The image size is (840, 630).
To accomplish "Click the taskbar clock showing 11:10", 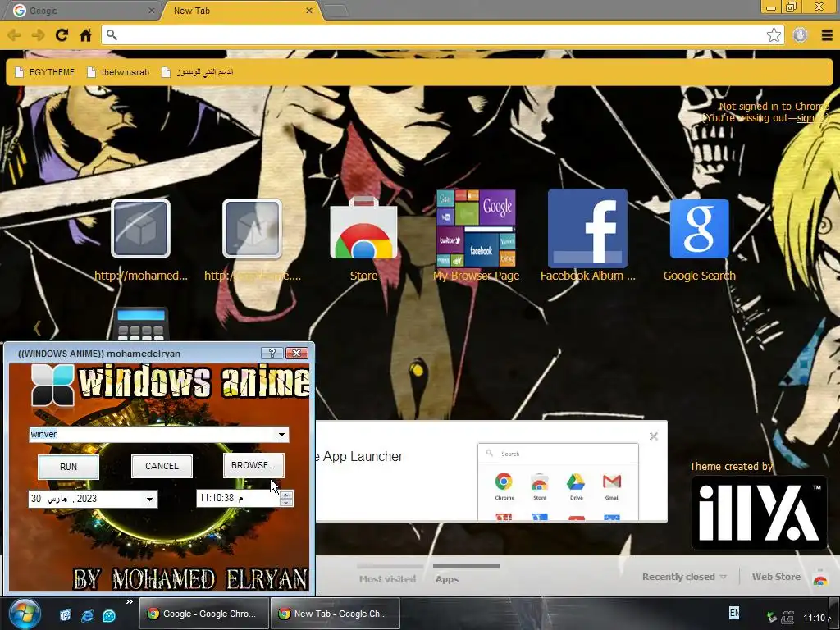I will [x=816, y=618].
